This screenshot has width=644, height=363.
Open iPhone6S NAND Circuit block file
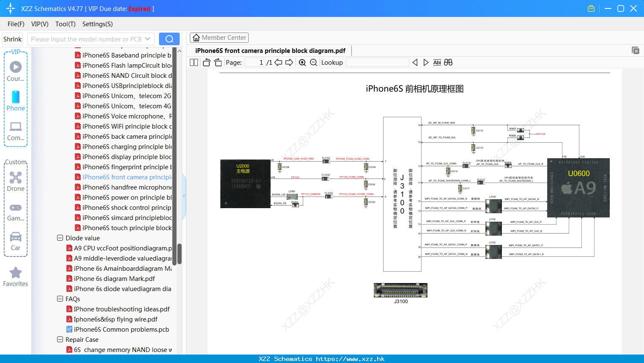(123, 75)
